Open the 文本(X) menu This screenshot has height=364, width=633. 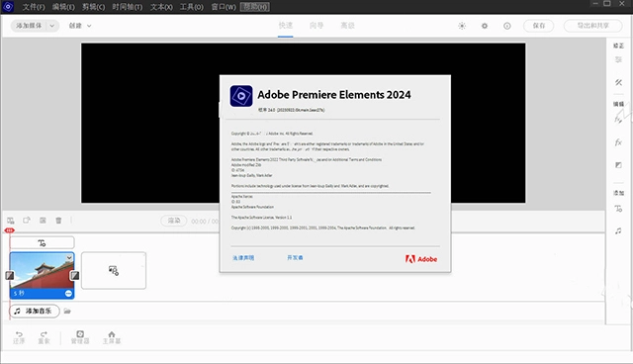pos(161,7)
